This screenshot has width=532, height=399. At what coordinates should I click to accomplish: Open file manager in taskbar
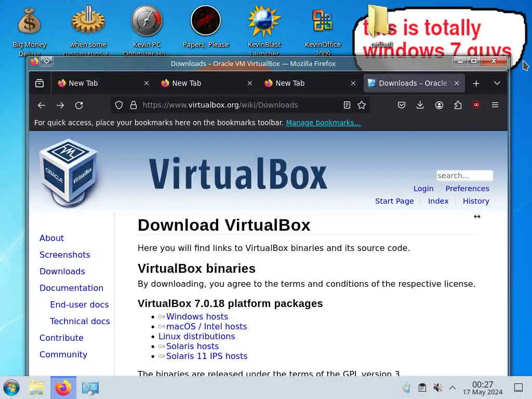tap(36, 388)
